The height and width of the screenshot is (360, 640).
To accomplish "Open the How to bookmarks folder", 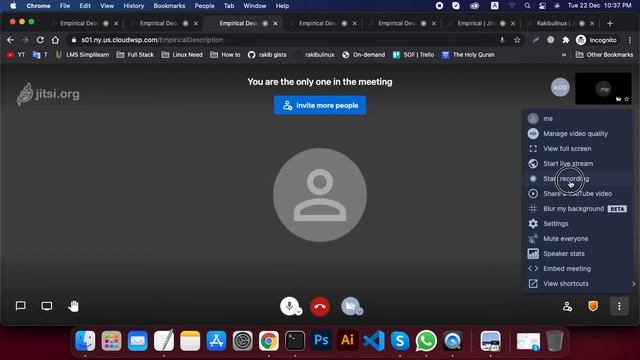I will pos(225,55).
